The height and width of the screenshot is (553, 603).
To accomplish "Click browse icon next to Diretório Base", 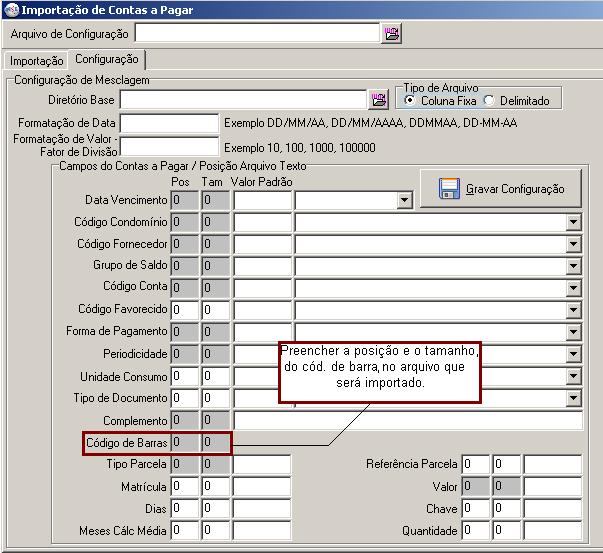I will point(379,100).
